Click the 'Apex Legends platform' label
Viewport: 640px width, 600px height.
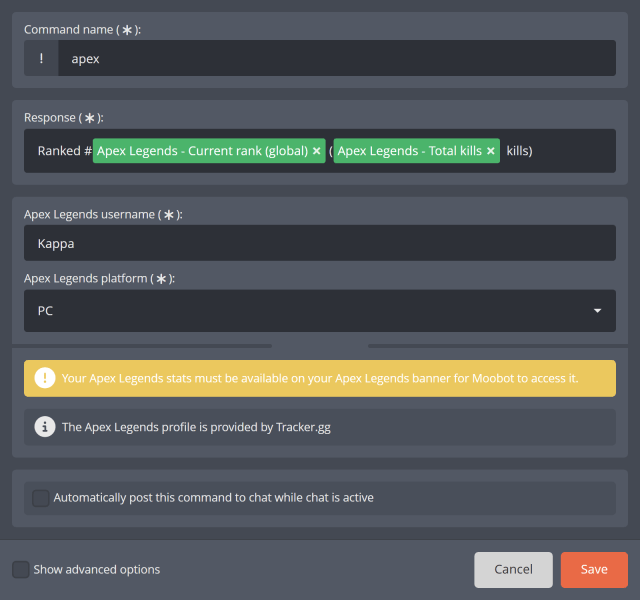point(99,278)
